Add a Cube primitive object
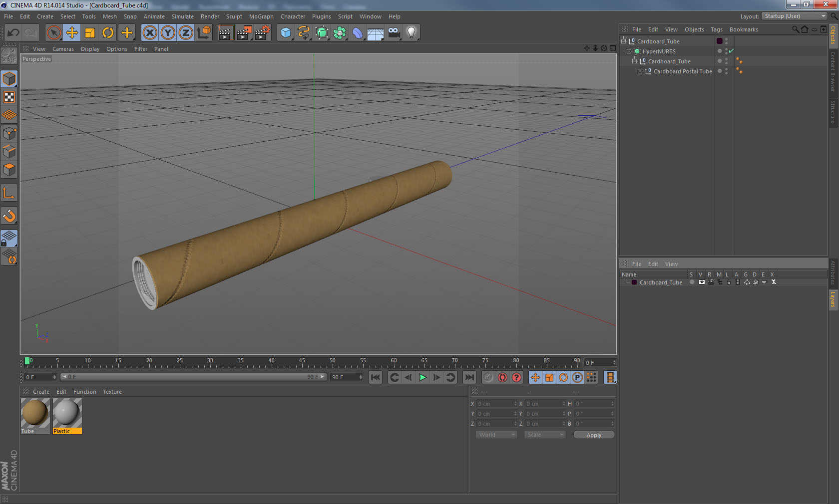This screenshot has width=839, height=504. (x=286, y=33)
